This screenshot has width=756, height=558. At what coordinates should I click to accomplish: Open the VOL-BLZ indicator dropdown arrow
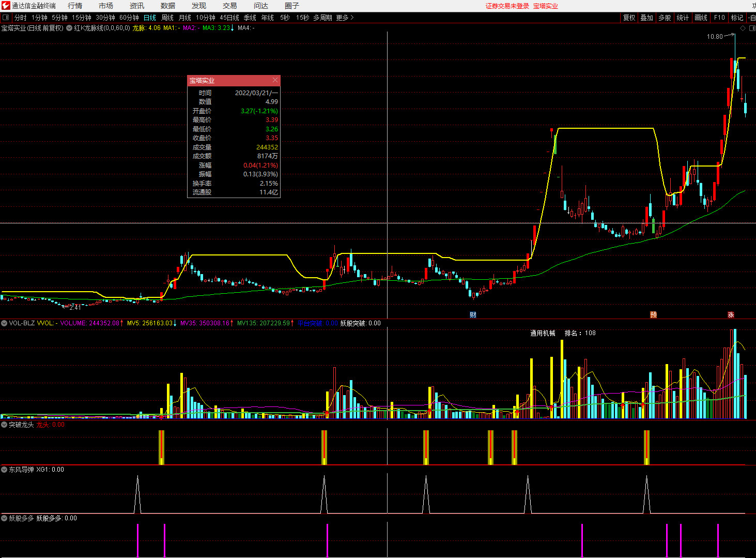click(x=4, y=323)
